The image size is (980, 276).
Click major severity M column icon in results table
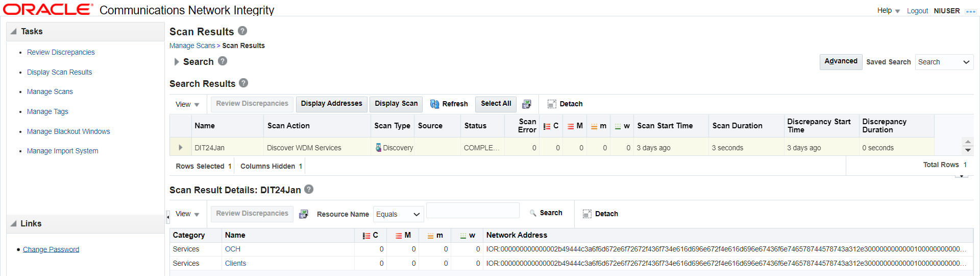coord(571,126)
